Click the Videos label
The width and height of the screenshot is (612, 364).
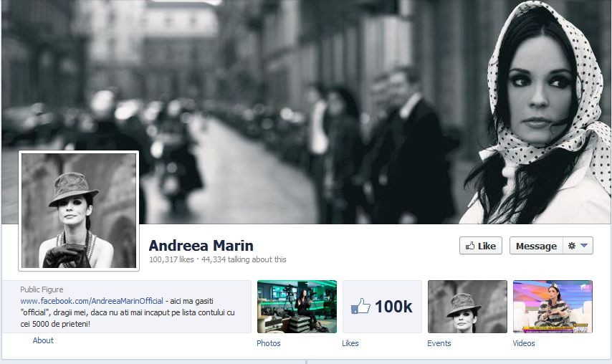click(524, 343)
